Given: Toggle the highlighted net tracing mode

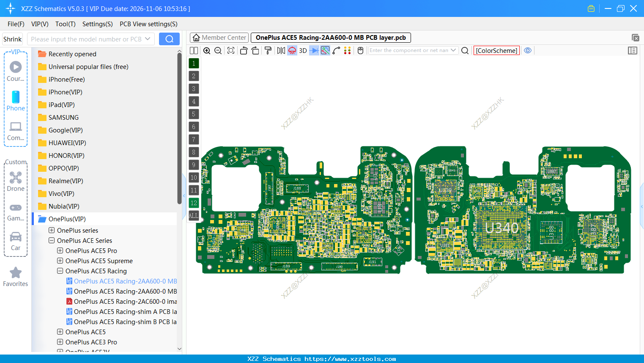Looking at the screenshot, I should tap(325, 50).
